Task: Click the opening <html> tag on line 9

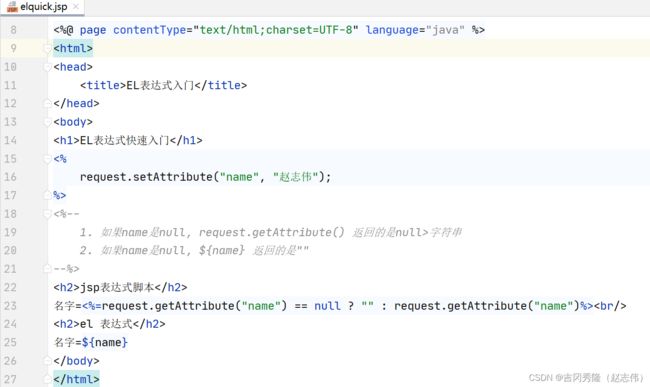Action: [x=73, y=49]
